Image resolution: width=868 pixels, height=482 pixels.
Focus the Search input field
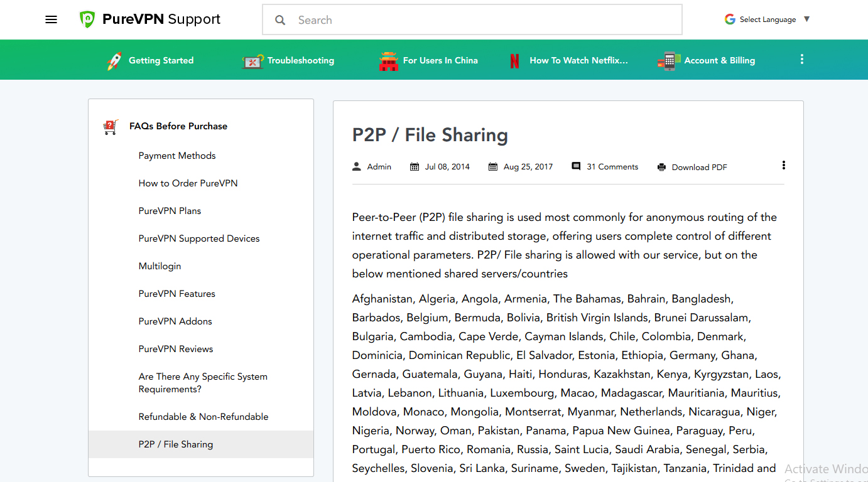pyautogui.click(x=472, y=20)
